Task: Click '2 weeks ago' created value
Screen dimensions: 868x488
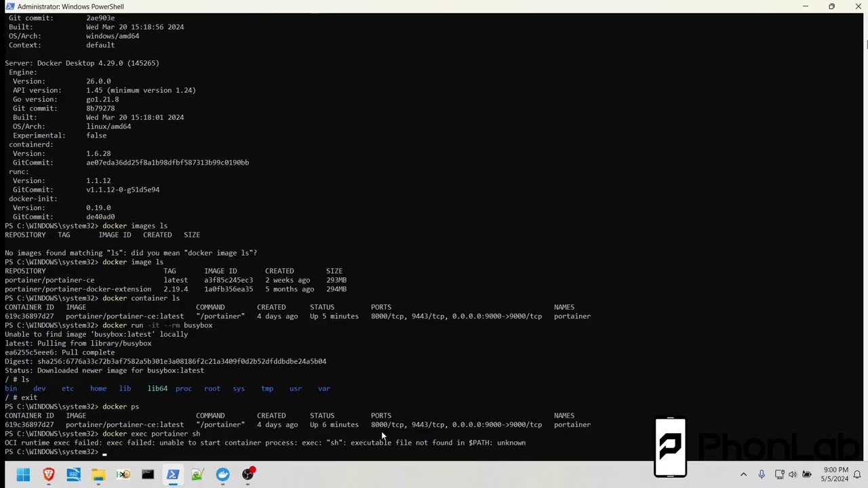Action: [288, 280]
